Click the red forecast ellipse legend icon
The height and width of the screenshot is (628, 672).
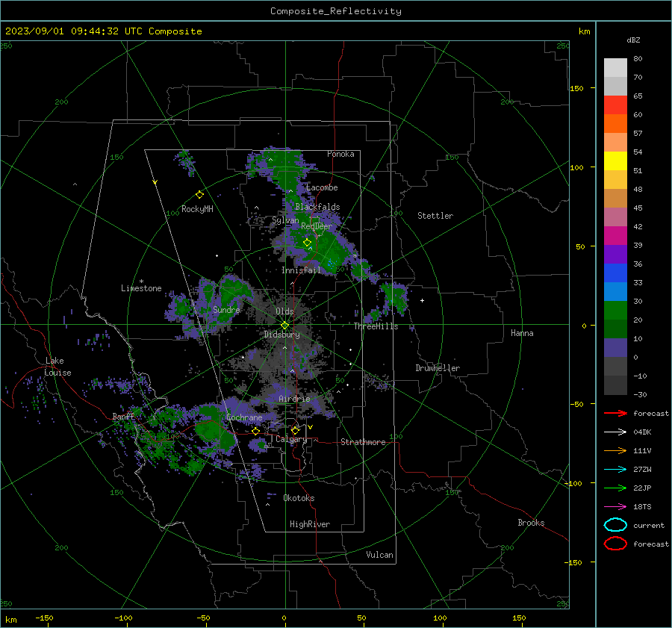click(615, 544)
